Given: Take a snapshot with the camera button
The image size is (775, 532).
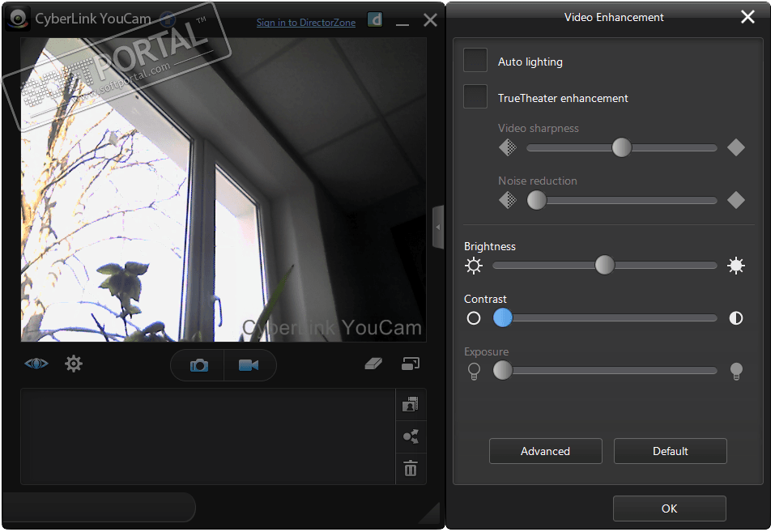Looking at the screenshot, I should pos(198,365).
